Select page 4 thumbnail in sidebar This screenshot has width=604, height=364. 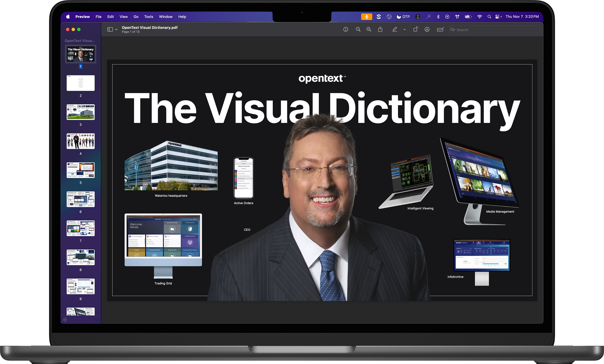coord(81,141)
